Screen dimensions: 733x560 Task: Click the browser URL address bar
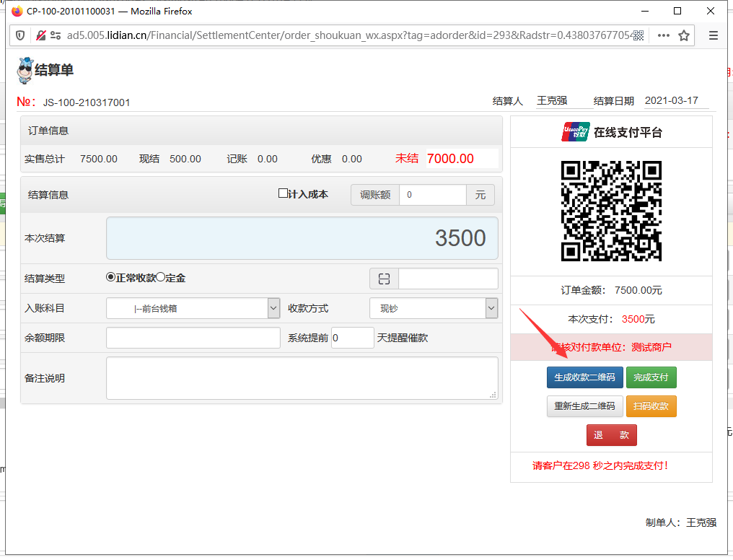coord(348,35)
